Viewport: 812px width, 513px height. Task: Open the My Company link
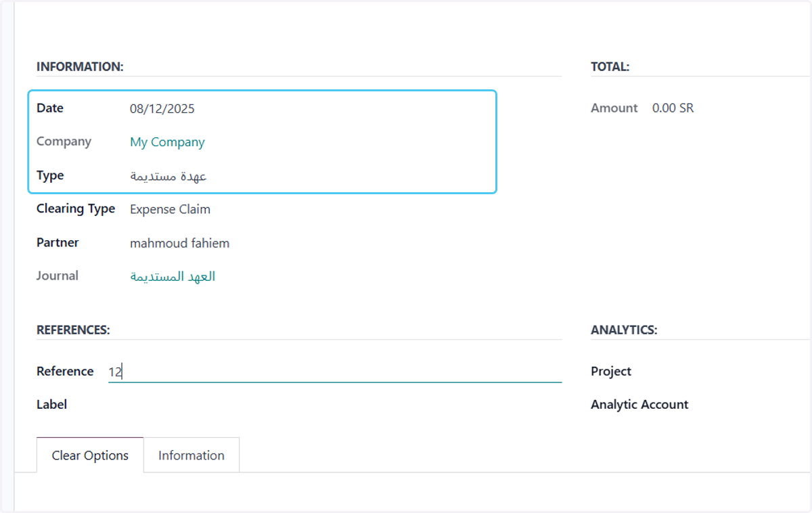167,142
